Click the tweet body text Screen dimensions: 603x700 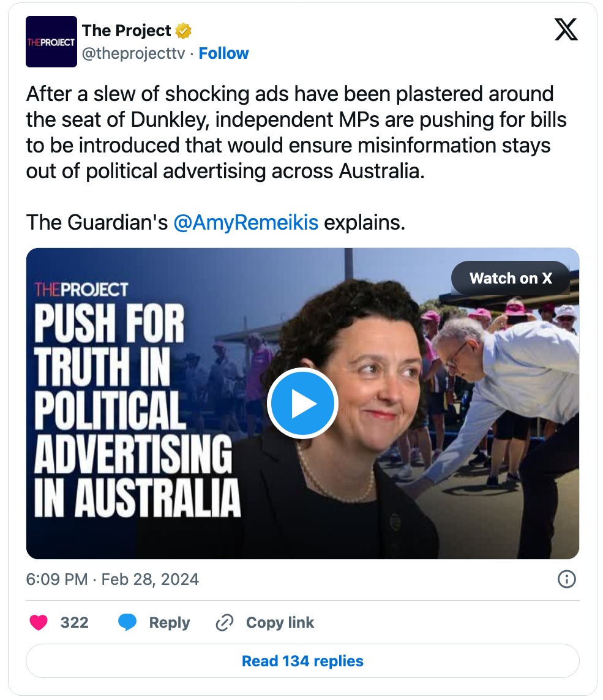tap(294, 132)
